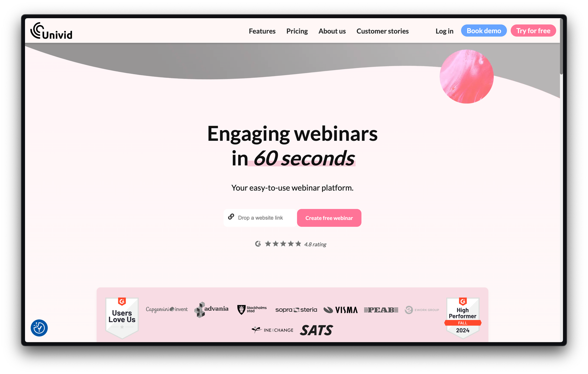Image resolution: width=588 pixels, height=374 pixels.
Task: Click the About us navigation link
Action: [x=332, y=31]
